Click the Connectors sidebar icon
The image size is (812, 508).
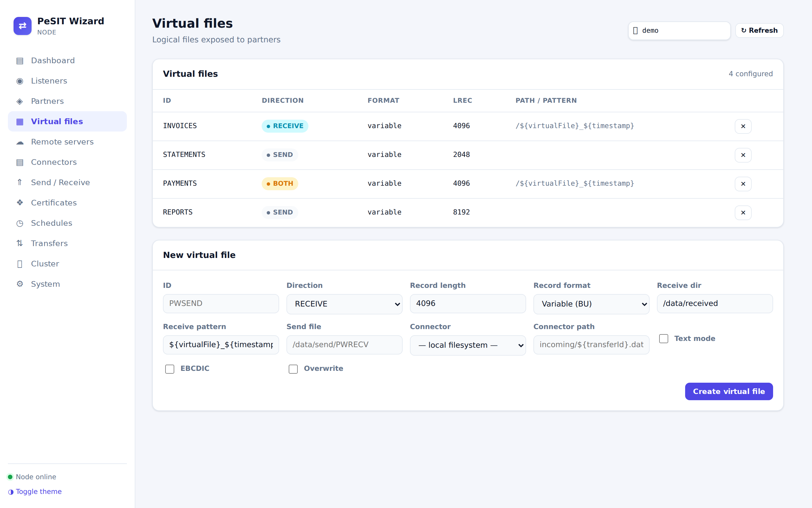[20, 162]
